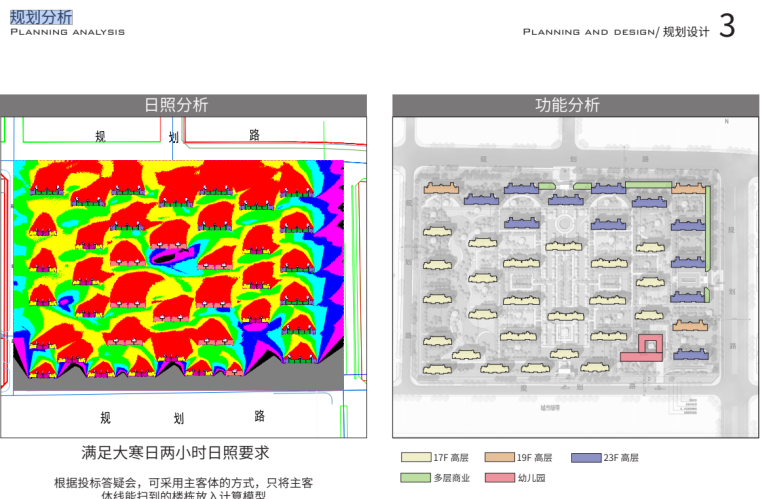
Task: Click the circular central plaza on the function map
Action: [x=566, y=223]
